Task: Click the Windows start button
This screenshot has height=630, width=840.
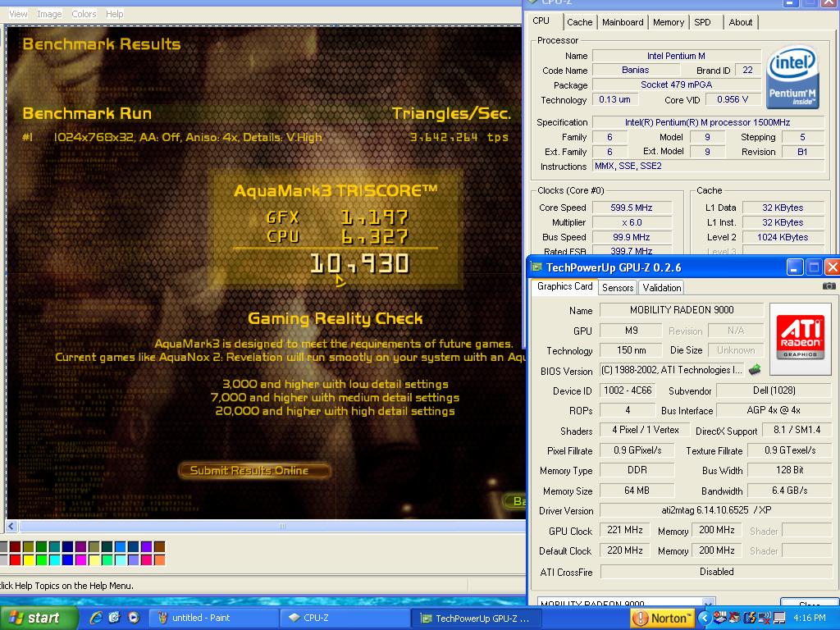Action: coord(38,618)
